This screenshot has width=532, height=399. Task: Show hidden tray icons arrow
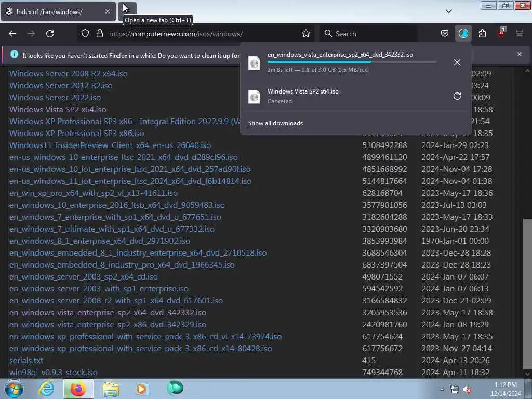442,390
